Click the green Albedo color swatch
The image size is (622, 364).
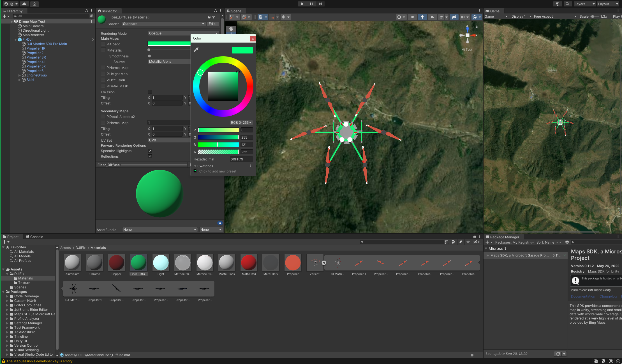169,44
